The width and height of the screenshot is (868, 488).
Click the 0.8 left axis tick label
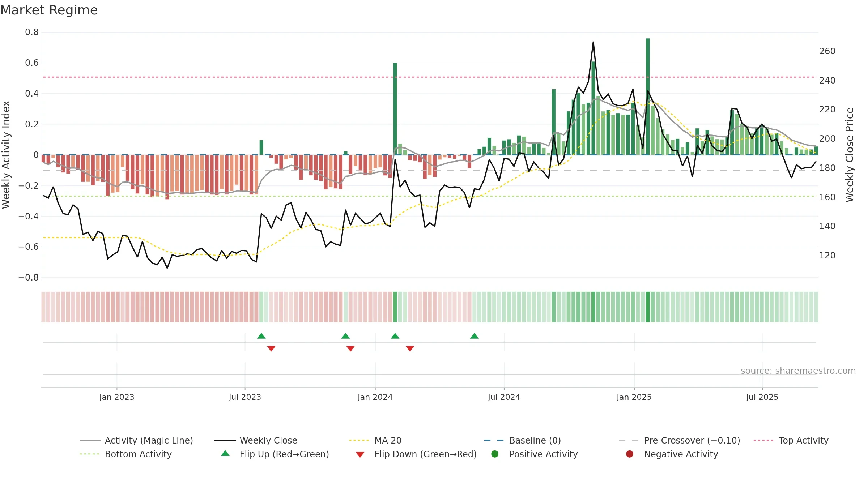point(32,32)
